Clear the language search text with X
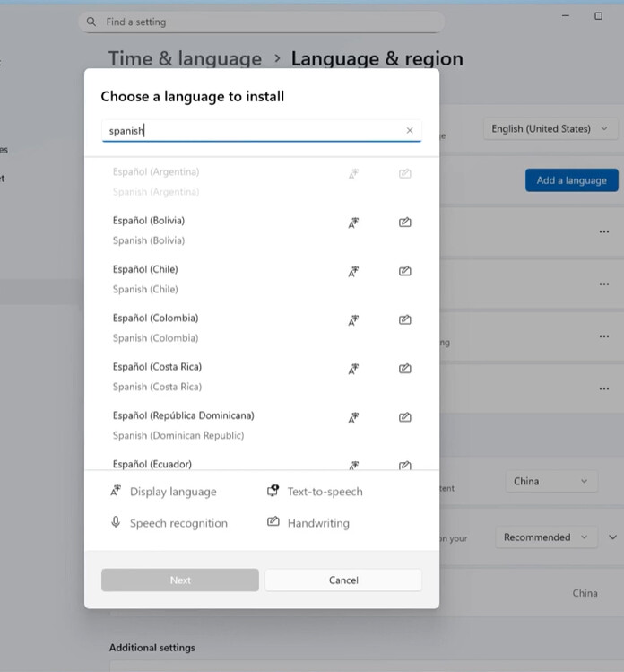The image size is (624, 672). [x=410, y=131]
